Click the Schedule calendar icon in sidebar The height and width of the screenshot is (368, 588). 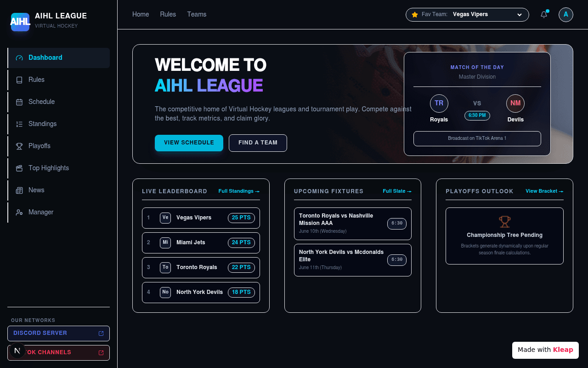[19, 102]
